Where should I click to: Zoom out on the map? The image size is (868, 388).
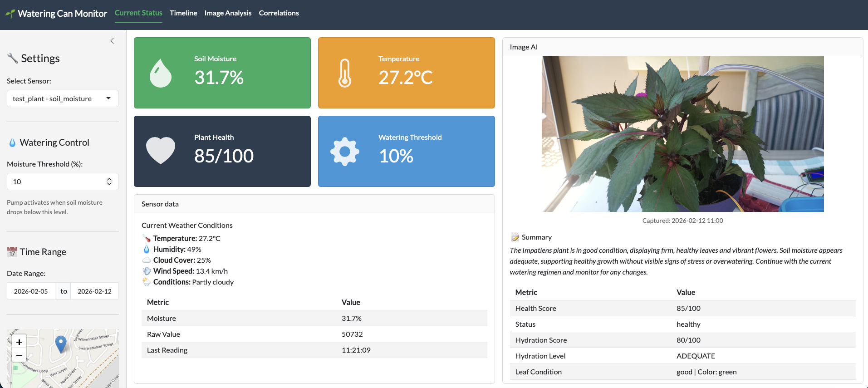click(19, 355)
